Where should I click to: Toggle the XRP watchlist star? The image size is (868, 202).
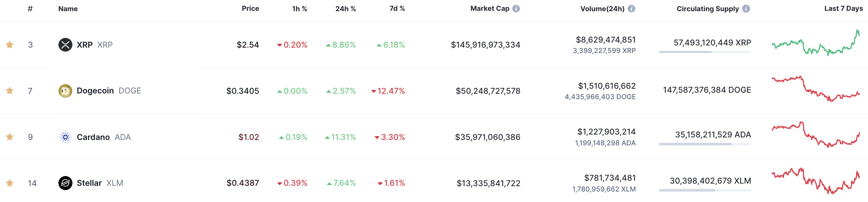pos(10,45)
